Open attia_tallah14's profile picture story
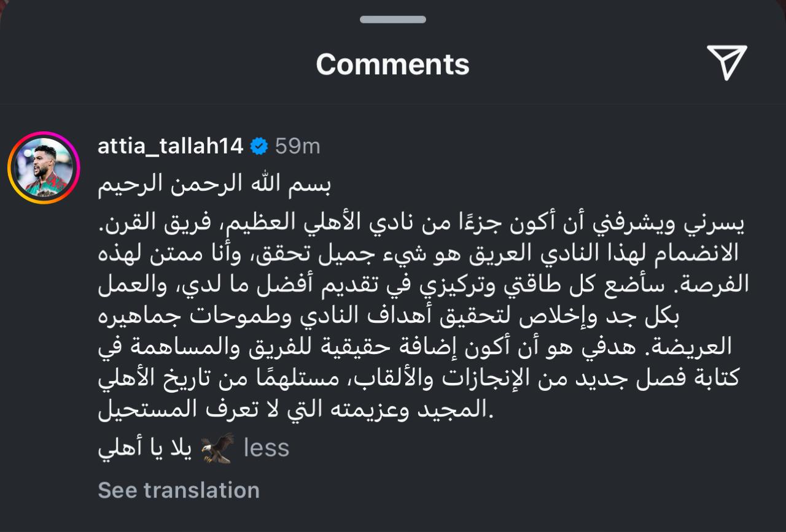 click(x=44, y=168)
